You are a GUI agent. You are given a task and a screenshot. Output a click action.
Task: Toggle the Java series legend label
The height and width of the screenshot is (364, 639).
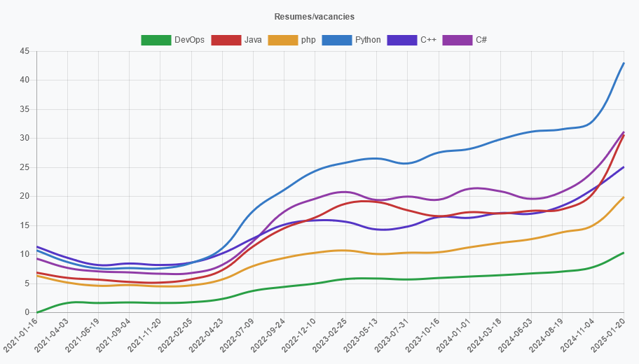(x=253, y=40)
